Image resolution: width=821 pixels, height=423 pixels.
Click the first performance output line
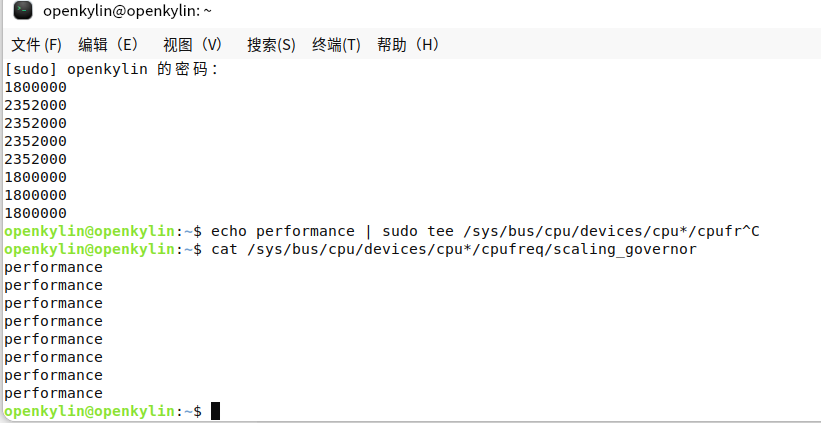[53, 268]
